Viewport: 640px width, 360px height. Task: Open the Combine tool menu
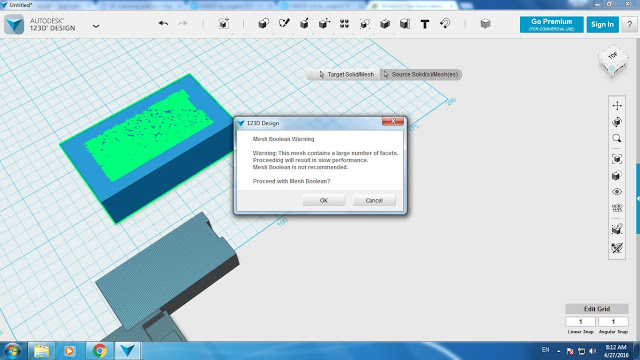(384, 24)
